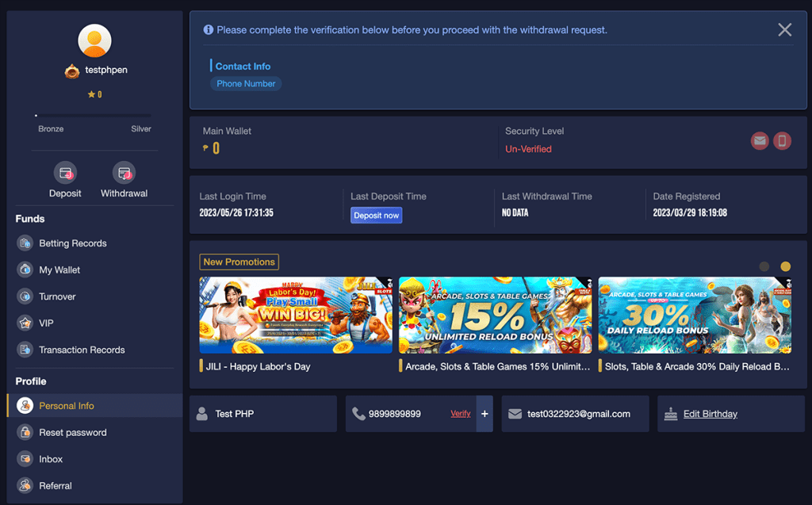Screen dimensions: 812x505
Task: Expand phone number with plus button
Action: coord(485,414)
